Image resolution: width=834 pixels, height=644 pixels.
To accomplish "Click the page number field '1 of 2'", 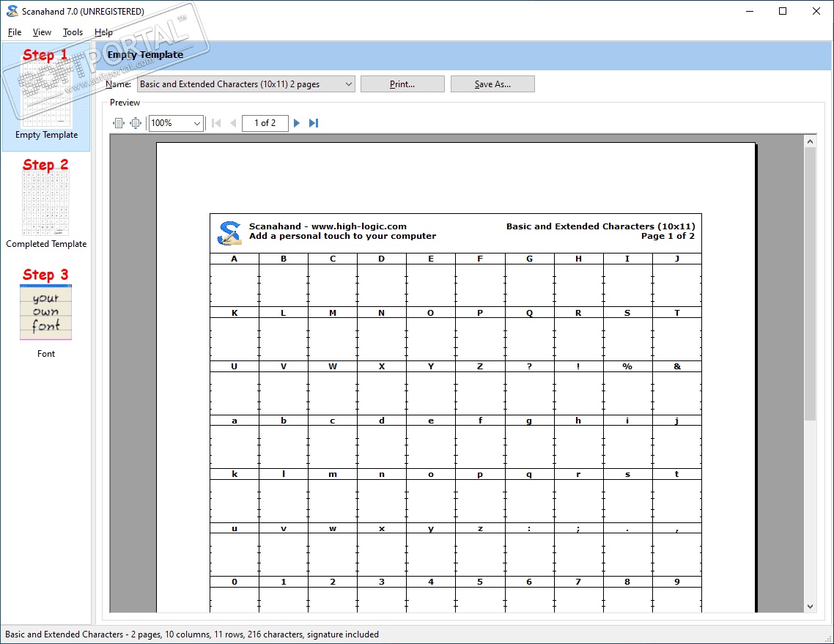I will [265, 123].
